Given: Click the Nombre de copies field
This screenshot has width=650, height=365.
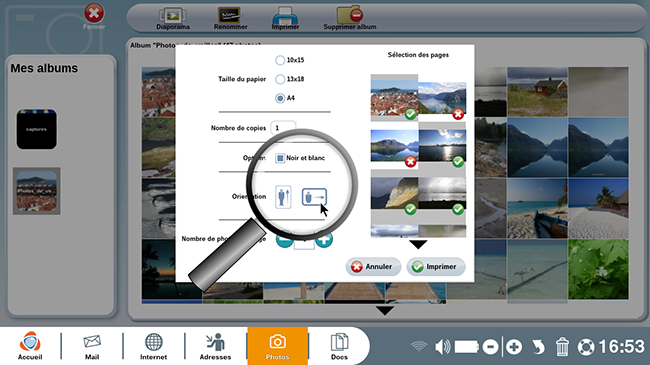Looking at the screenshot, I should [283, 128].
